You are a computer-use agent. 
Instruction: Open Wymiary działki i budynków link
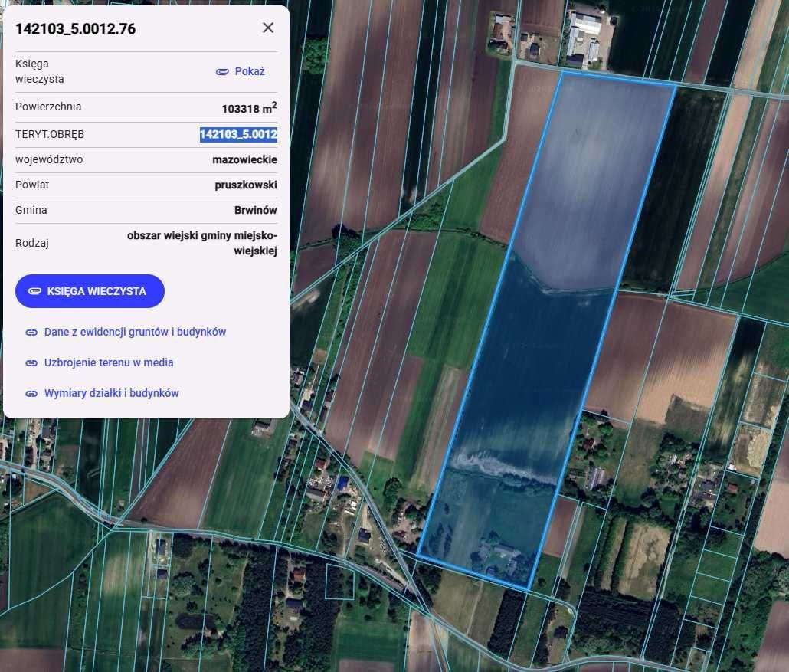click(111, 393)
